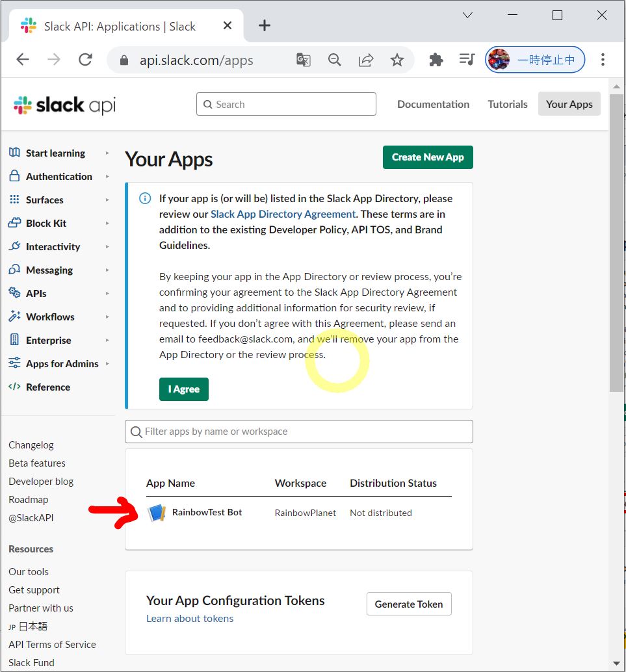
Task: Open the media control playlist icon
Action: [x=467, y=59]
